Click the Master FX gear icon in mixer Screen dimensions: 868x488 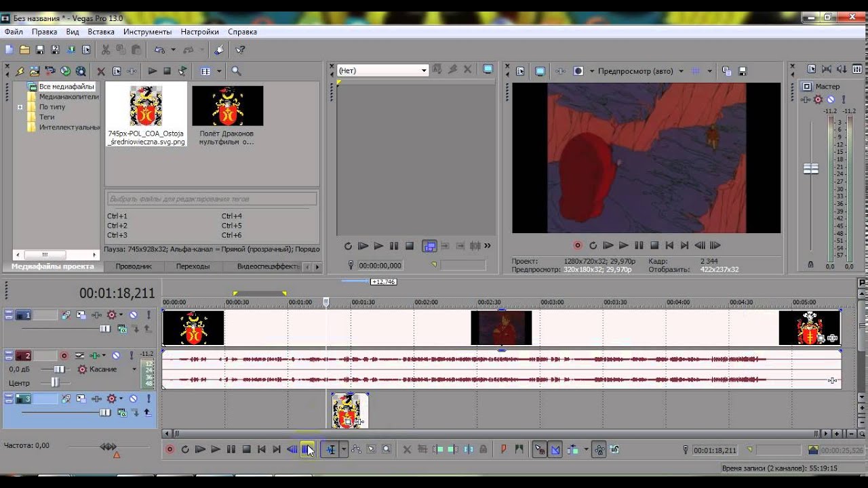tap(818, 99)
